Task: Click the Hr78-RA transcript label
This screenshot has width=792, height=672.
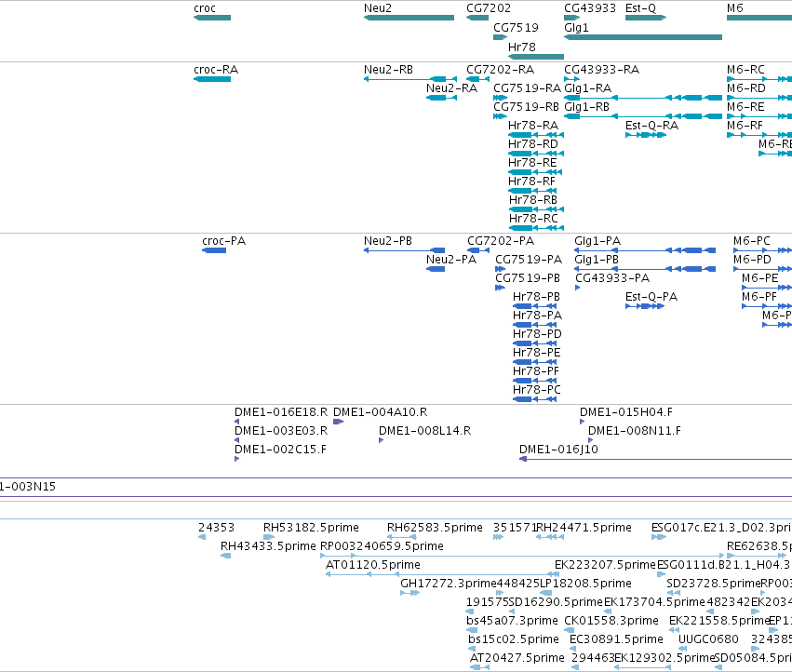Action: tap(533, 126)
